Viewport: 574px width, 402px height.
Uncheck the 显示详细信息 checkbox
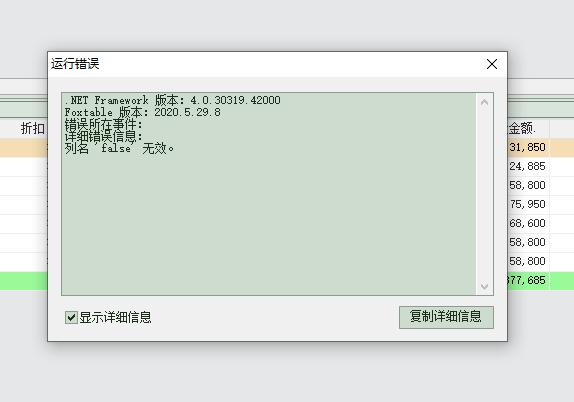pyautogui.click(x=71, y=317)
